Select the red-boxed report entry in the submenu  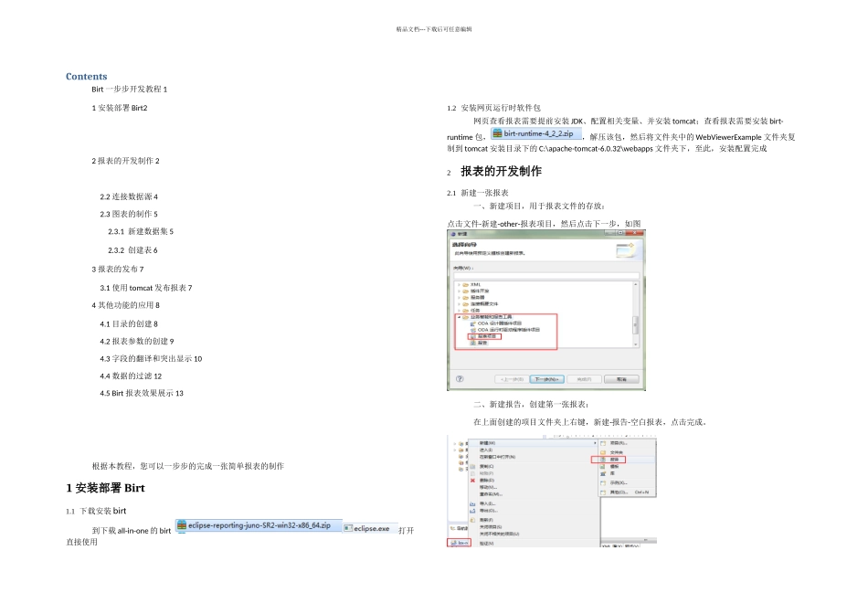point(609,460)
